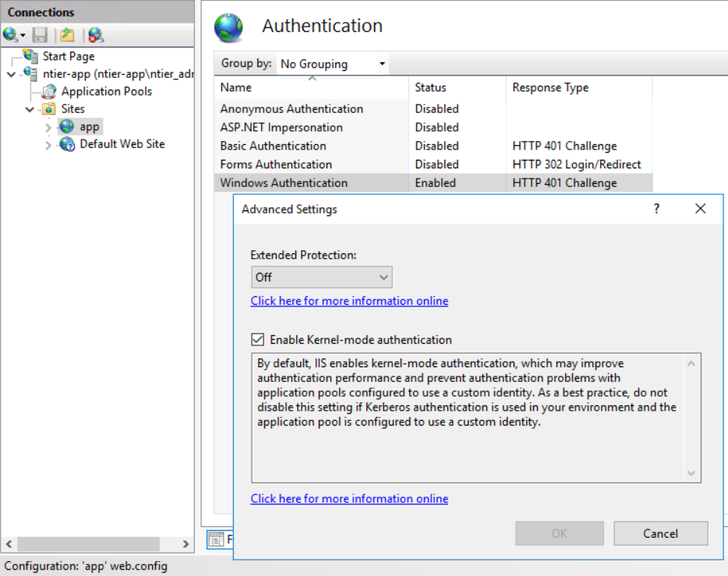Click the Sites folder icon
The image size is (728, 576).
(49, 109)
